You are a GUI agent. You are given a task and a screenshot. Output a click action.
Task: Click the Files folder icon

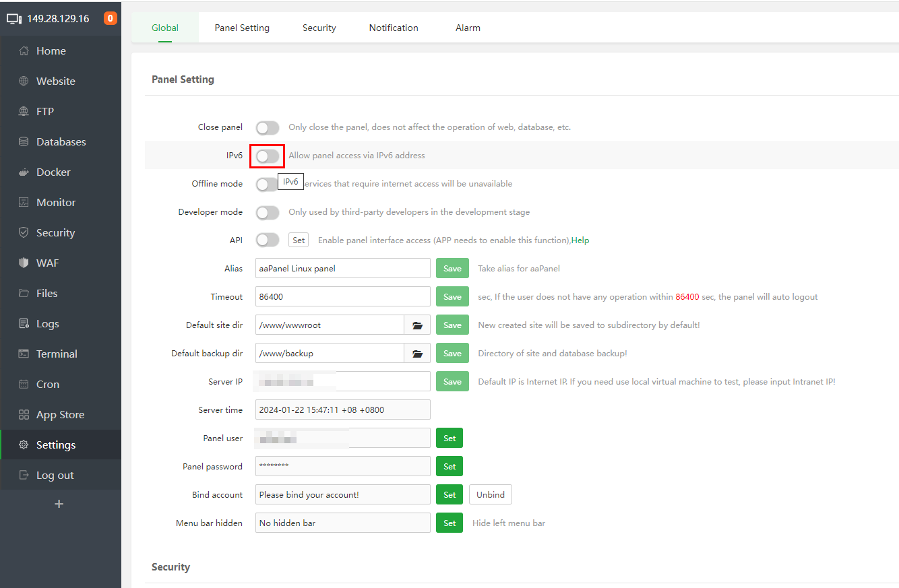[24, 294]
